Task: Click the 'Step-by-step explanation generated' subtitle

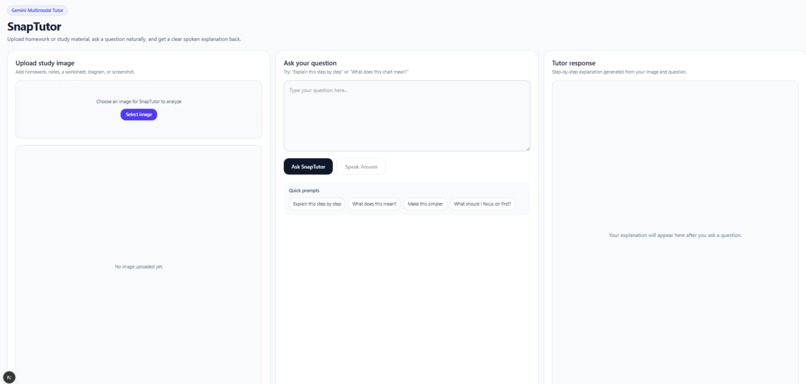Action: [619, 72]
